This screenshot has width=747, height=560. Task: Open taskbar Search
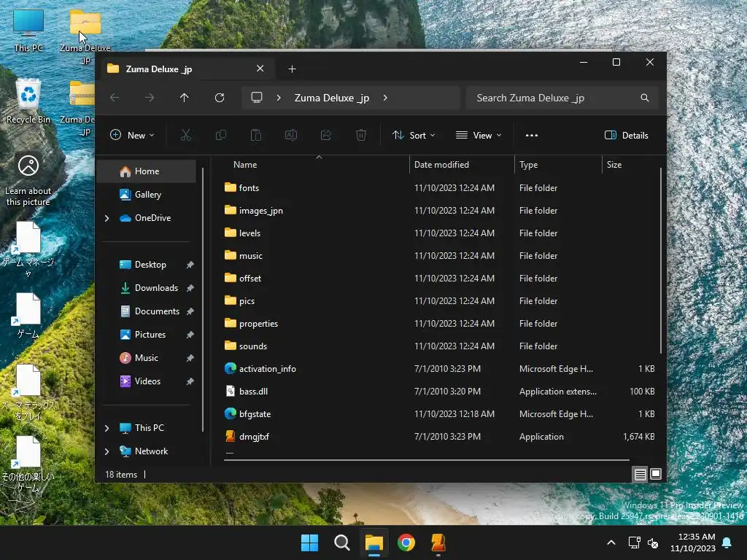(342, 542)
